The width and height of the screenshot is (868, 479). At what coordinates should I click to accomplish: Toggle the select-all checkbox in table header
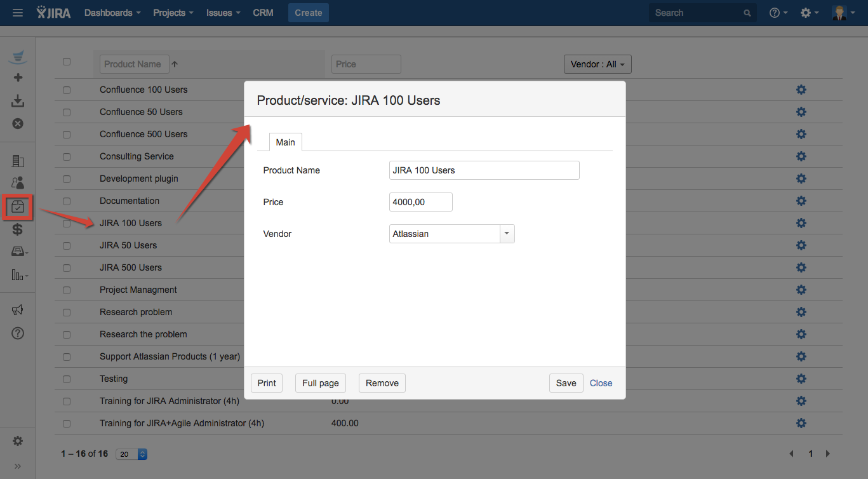[x=67, y=62]
